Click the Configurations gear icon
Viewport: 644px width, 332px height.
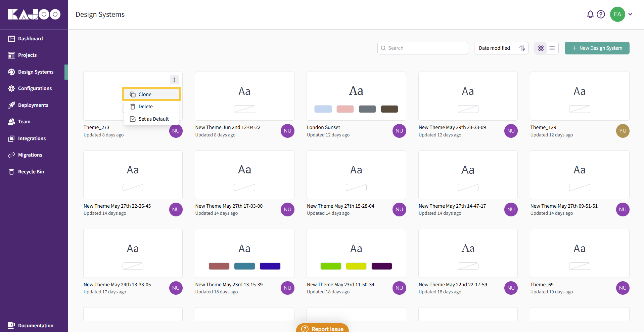click(x=11, y=88)
